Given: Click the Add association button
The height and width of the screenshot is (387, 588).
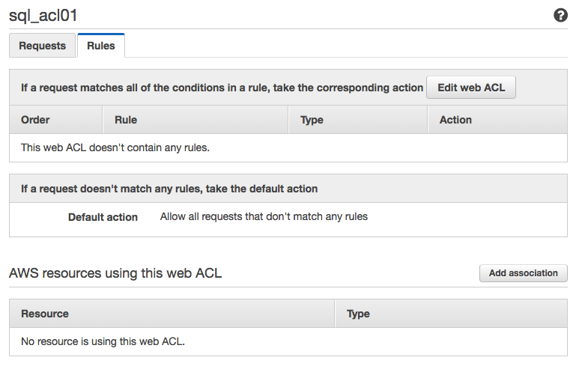Looking at the screenshot, I should [523, 273].
